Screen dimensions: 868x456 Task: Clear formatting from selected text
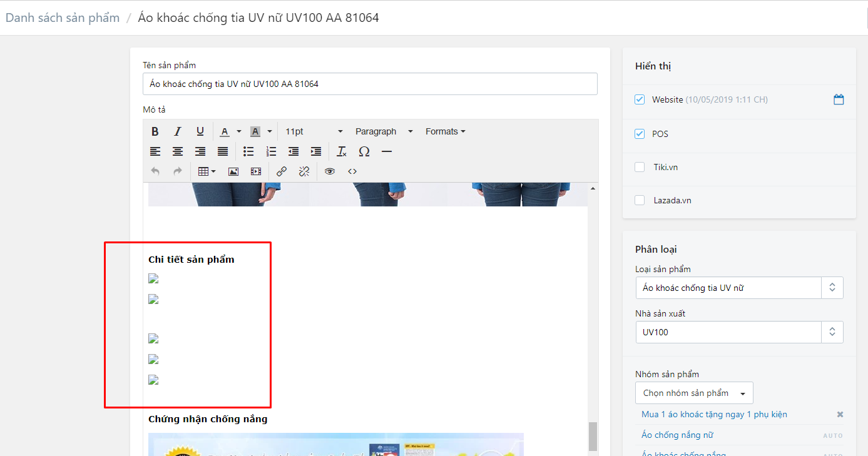(x=342, y=151)
